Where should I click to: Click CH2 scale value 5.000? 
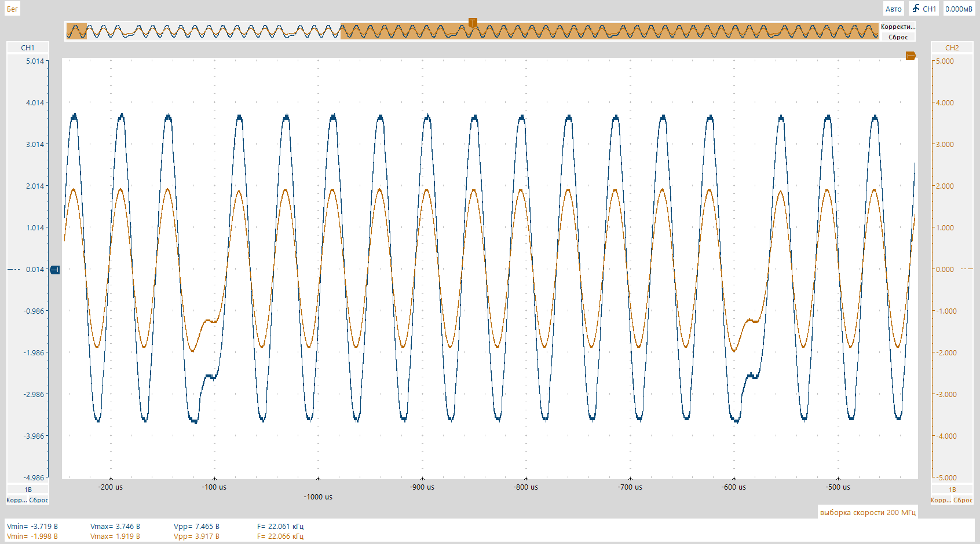[x=945, y=61]
